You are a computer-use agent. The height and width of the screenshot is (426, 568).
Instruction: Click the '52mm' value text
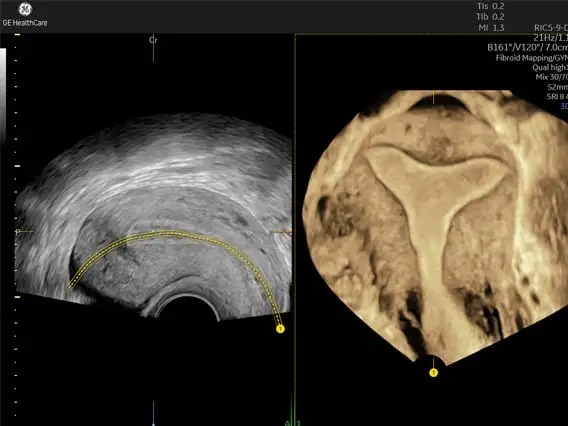point(557,87)
